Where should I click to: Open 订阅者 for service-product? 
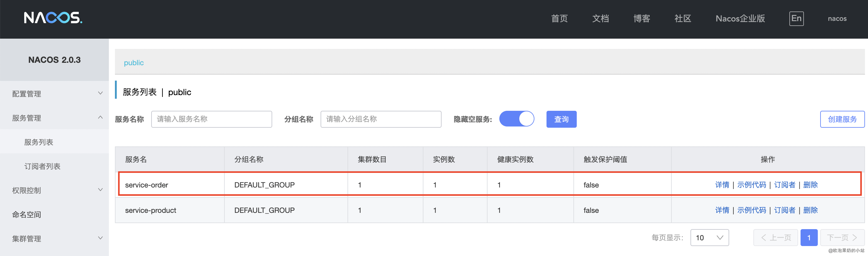(x=785, y=210)
